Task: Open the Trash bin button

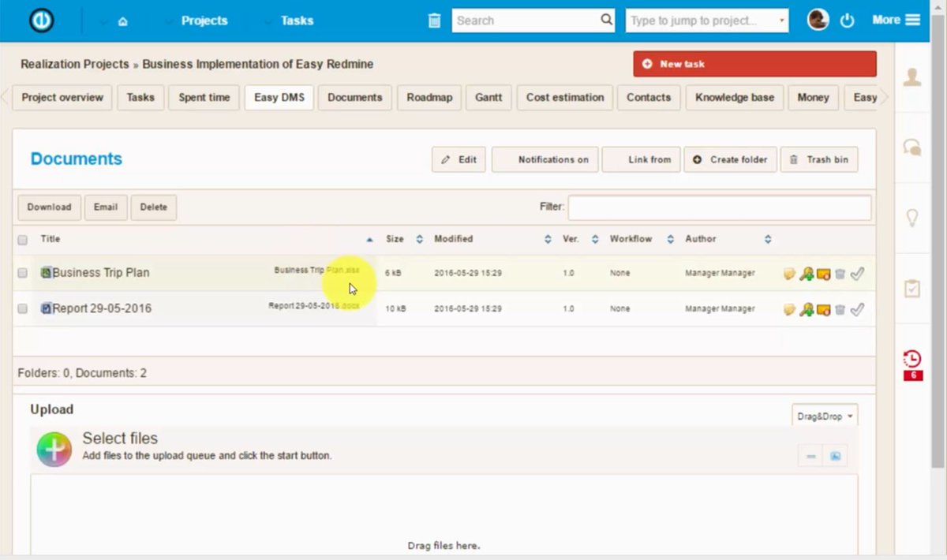Action: point(819,159)
